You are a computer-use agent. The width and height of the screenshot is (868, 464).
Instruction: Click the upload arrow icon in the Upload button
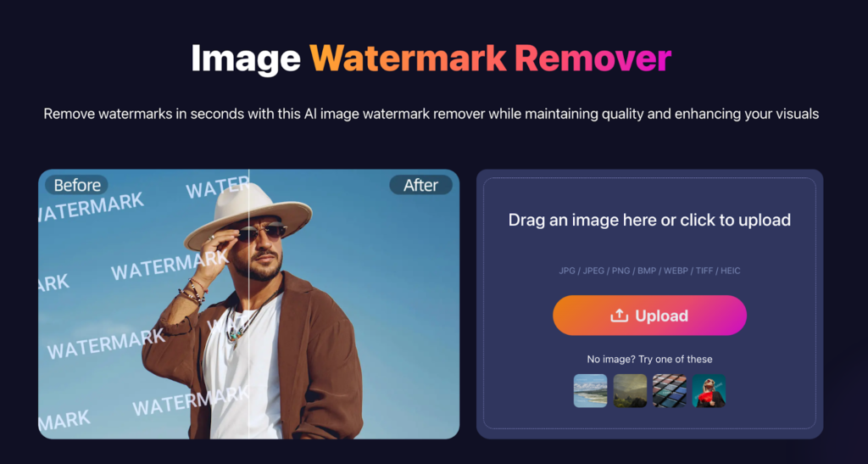(619, 315)
